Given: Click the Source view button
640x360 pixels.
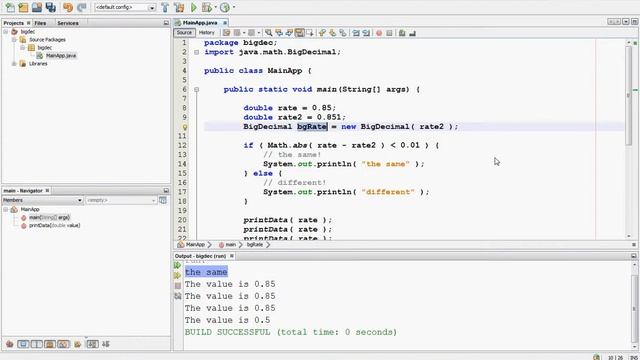Looking at the screenshot, I should [x=184, y=33].
